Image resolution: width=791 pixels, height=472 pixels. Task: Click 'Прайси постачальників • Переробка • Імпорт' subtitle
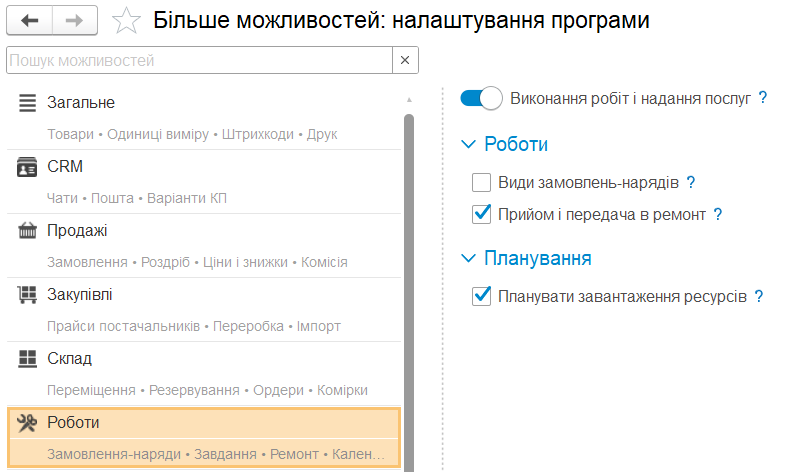194,326
